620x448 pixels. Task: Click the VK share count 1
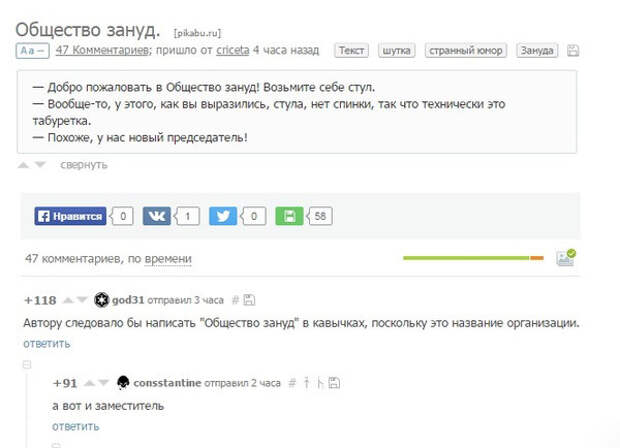[x=188, y=216]
